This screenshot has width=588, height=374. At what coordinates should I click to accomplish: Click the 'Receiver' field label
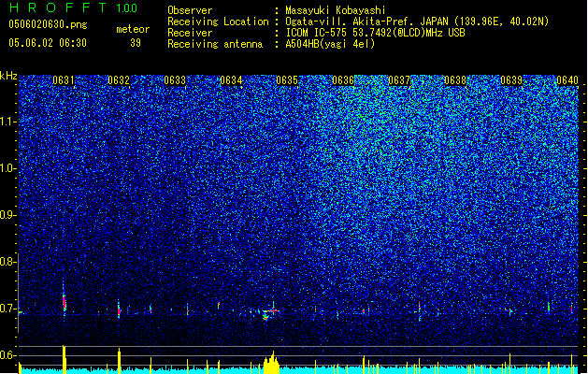pos(190,33)
